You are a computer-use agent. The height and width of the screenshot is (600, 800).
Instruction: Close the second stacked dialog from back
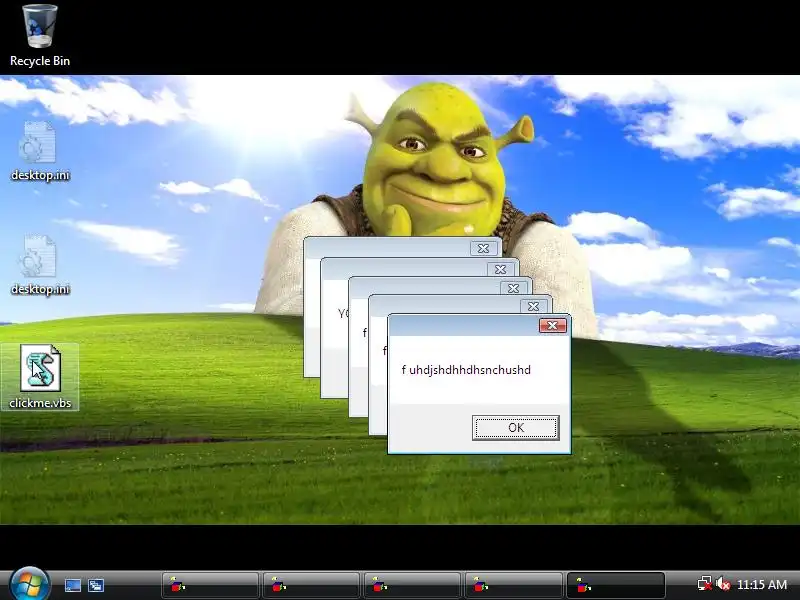point(501,269)
